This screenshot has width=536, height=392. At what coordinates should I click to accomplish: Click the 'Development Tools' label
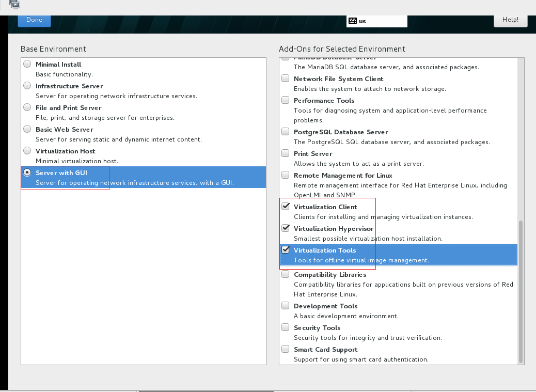[325, 306]
